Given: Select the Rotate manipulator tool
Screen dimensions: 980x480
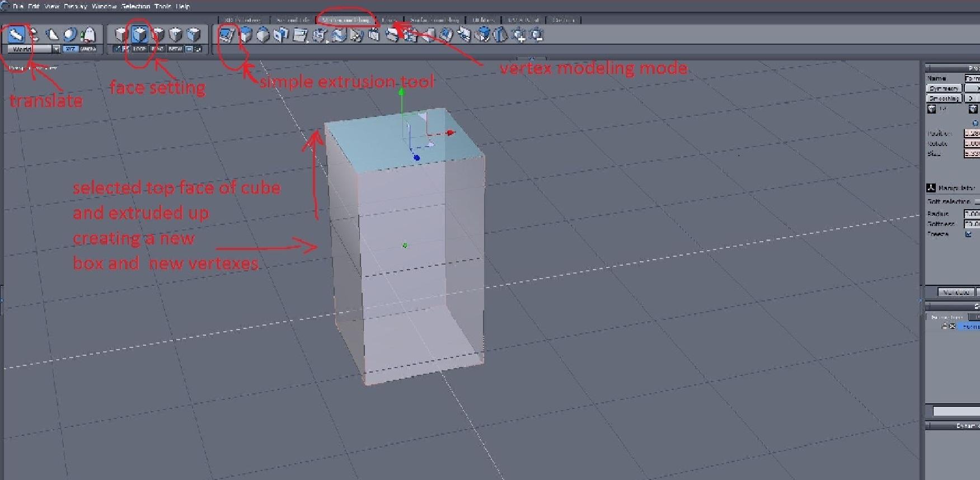Looking at the screenshot, I should pyautogui.click(x=34, y=35).
